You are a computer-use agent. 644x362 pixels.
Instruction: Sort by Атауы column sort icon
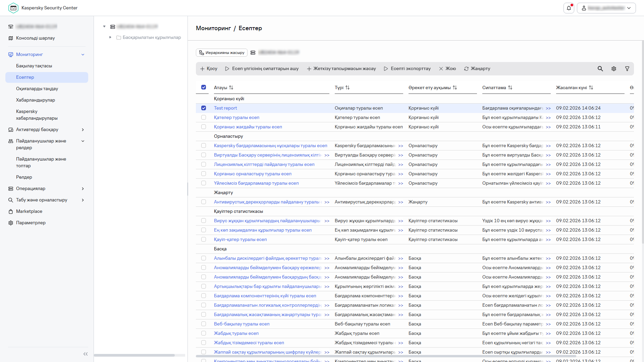coord(231,87)
